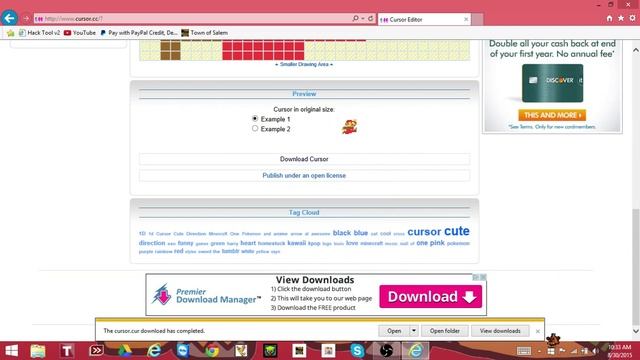Click the page scrollbar up arrow
640x360 pixels.
tap(636, 50)
